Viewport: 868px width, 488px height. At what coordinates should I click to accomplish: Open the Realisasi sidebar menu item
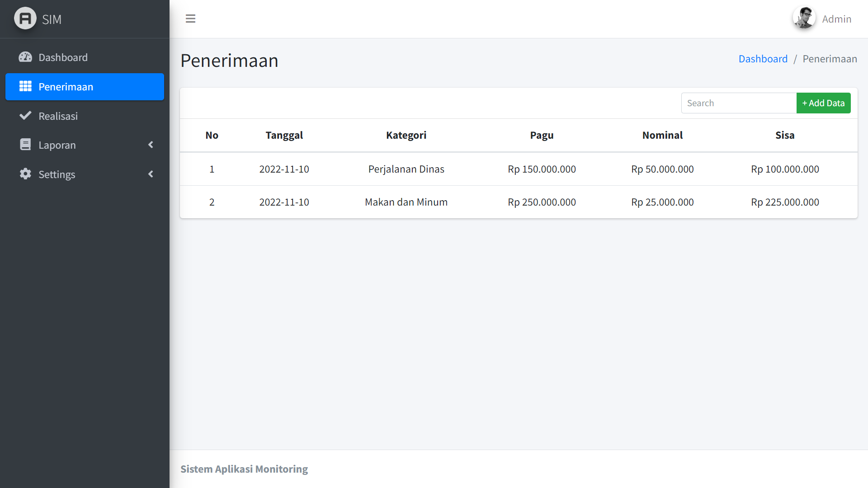click(x=58, y=116)
